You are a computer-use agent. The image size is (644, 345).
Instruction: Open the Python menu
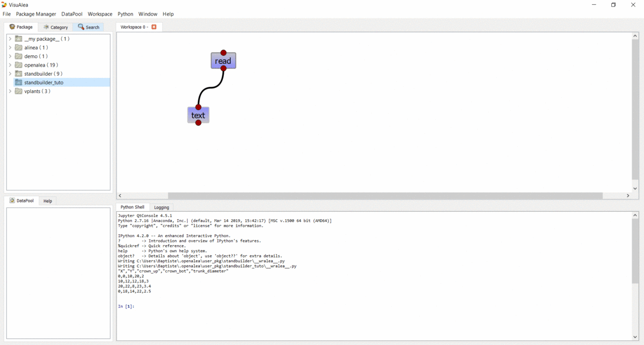click(x=126, y=14)
